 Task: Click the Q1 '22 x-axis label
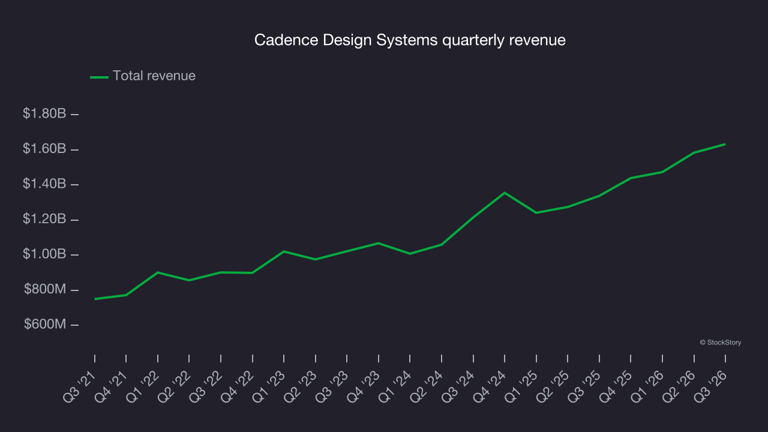pyautogui.click(x=142, y=387)
